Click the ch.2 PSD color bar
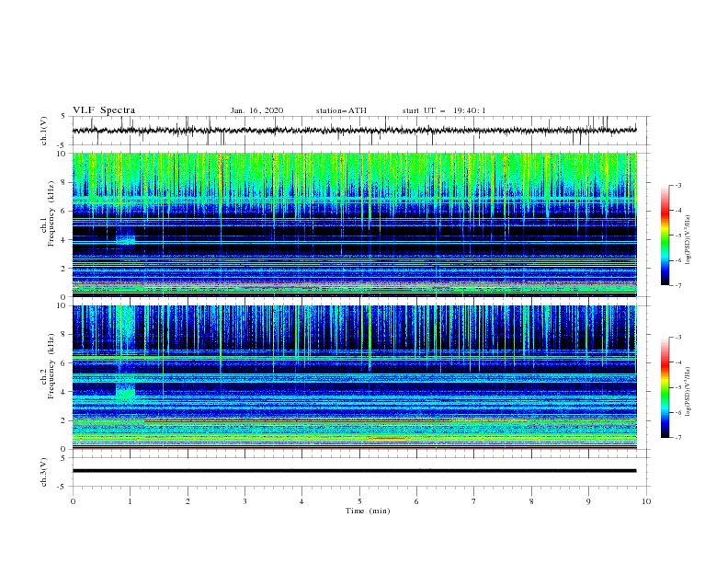 665,387
